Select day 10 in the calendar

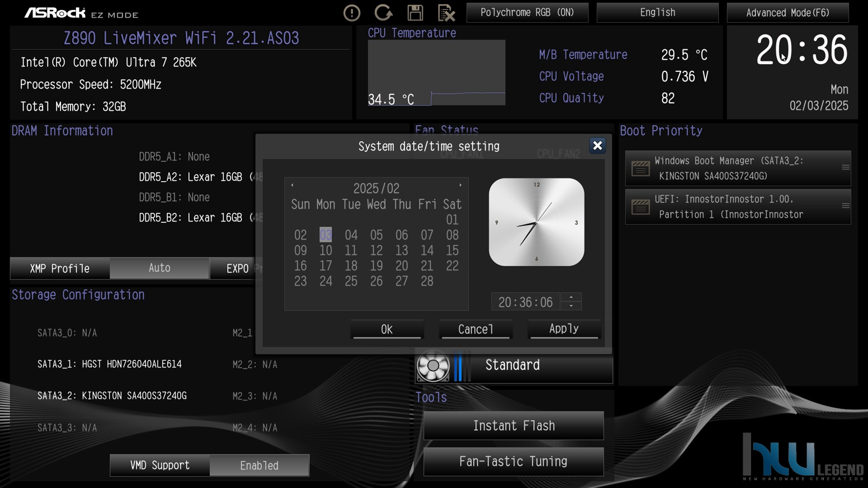point(325,250)
